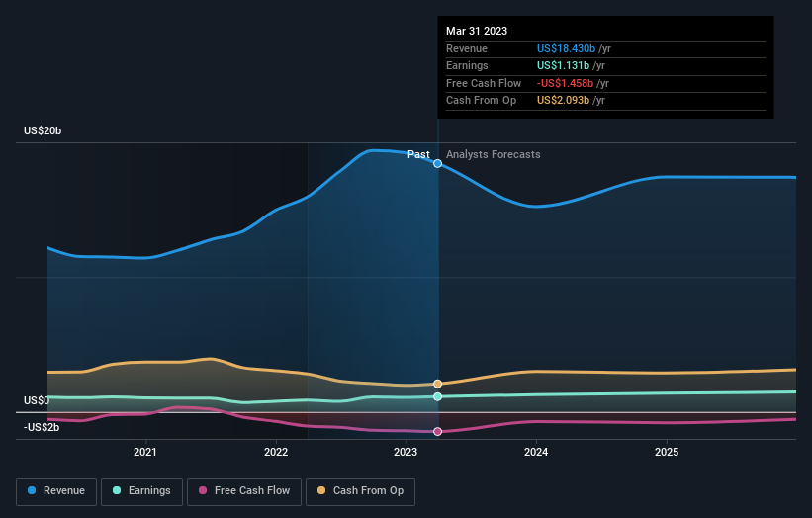This screenshot has width=812, height=518.
Task: Click the -US$2b y-axis label
Action: pyautogui.click(x=42, y=427)
